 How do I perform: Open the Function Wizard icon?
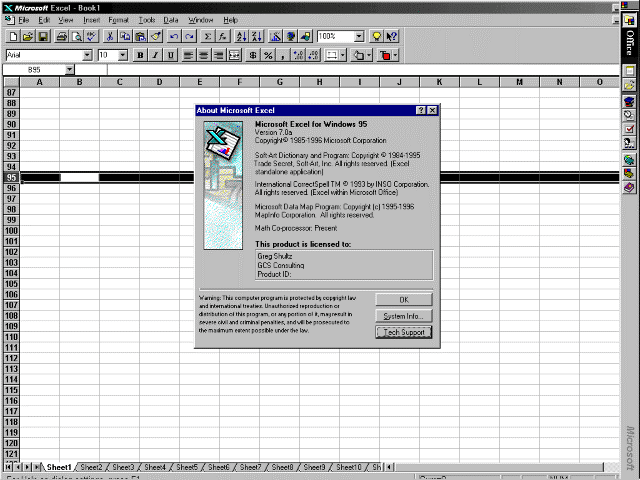(x=222, y=37)
